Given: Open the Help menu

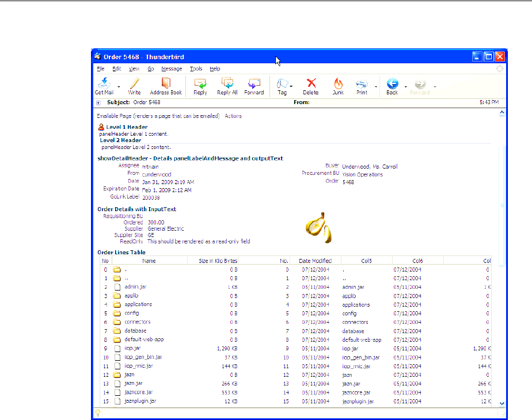Looking at the screenshot, I should click(215, 68).
